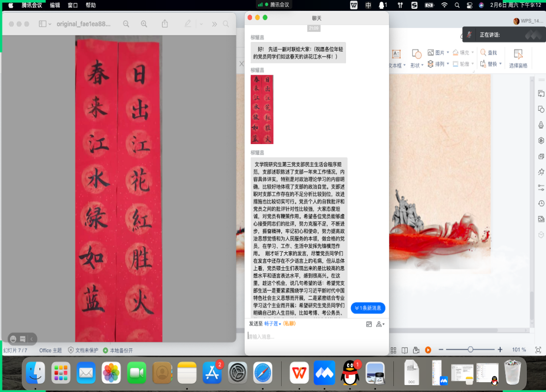Click the WPS sidebar shapes icon
Screen dimensions: 546x392
(x=541, y=109)
